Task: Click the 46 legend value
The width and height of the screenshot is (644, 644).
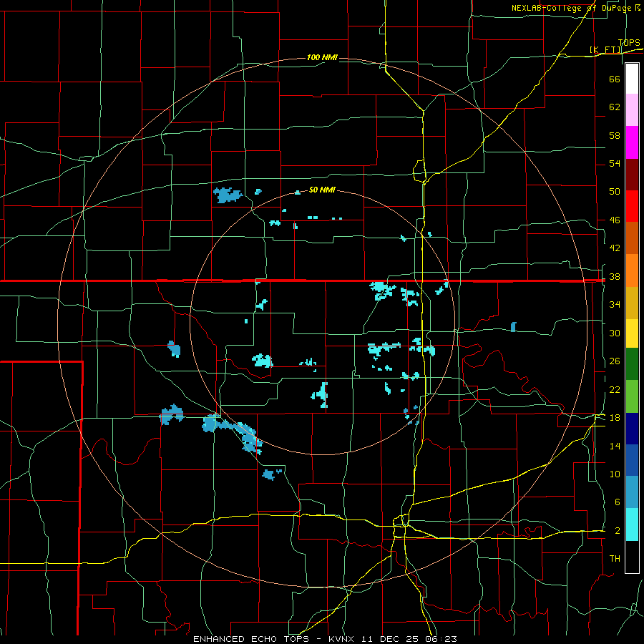Action: [615, 220]
